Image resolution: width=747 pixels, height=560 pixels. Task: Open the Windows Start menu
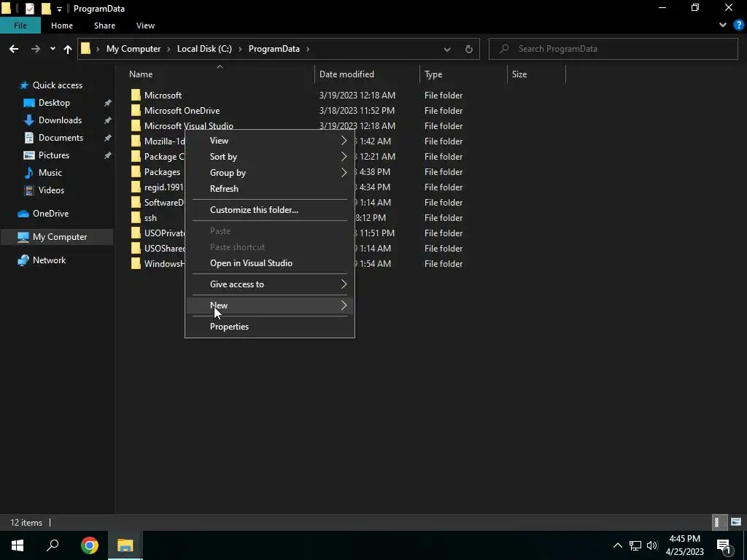18,545
